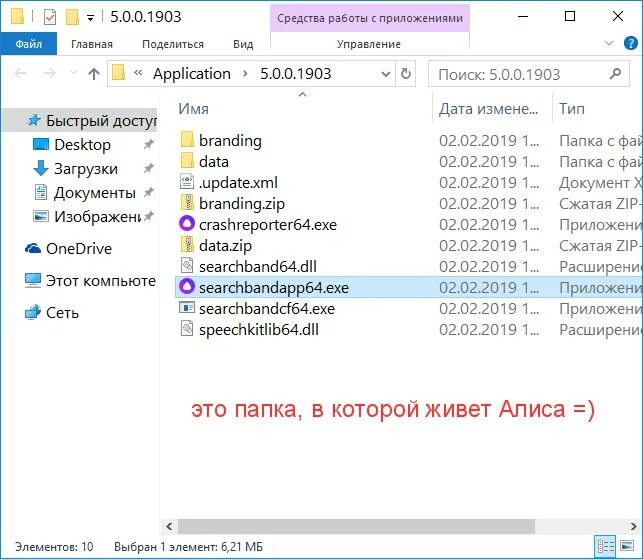Expand the chevron after Application in path
Viewport: 643px width, 559px height.
point(245,74)
